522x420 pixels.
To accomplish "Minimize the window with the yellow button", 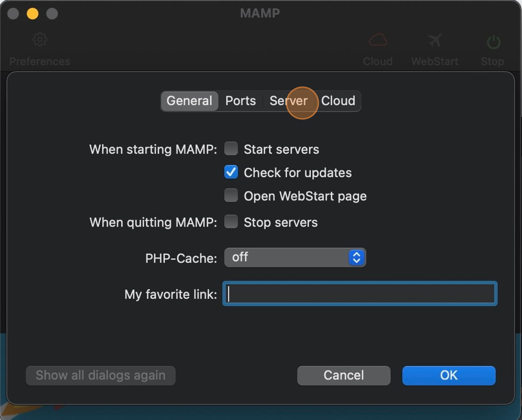I will (x=33, y=14).
